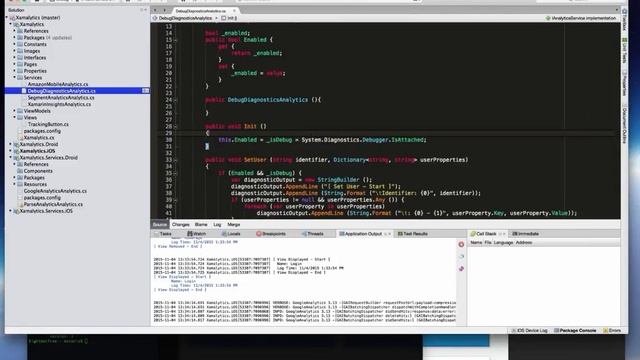Collapse the Xamalytics (master) solution node
This screenshot has width=640, height=360.
click(x=7, y=18)
